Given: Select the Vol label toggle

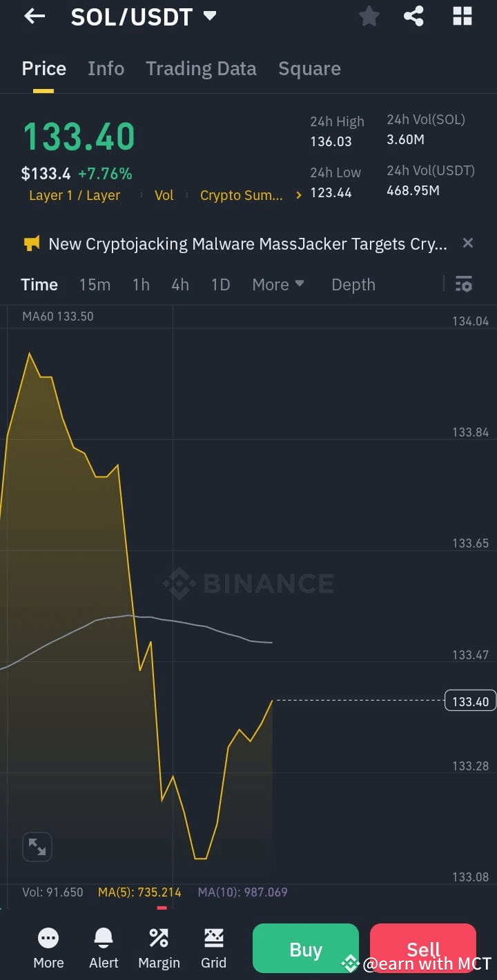Looking at the screenshot, I should click(x=164, y=195).
